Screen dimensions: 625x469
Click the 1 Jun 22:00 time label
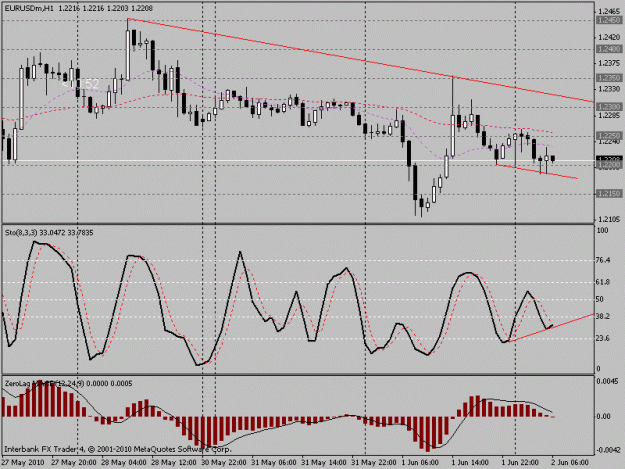click(520, 463)
